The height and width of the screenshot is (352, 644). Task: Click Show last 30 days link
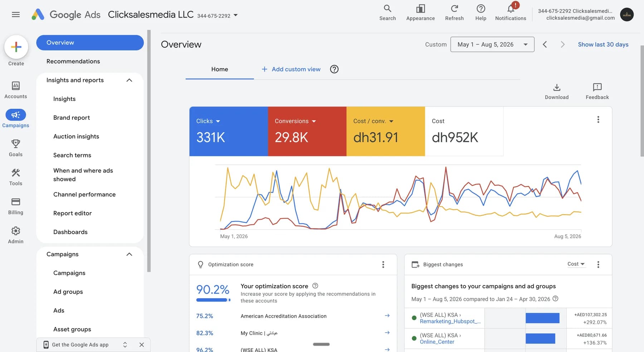[x=603, y=44]
